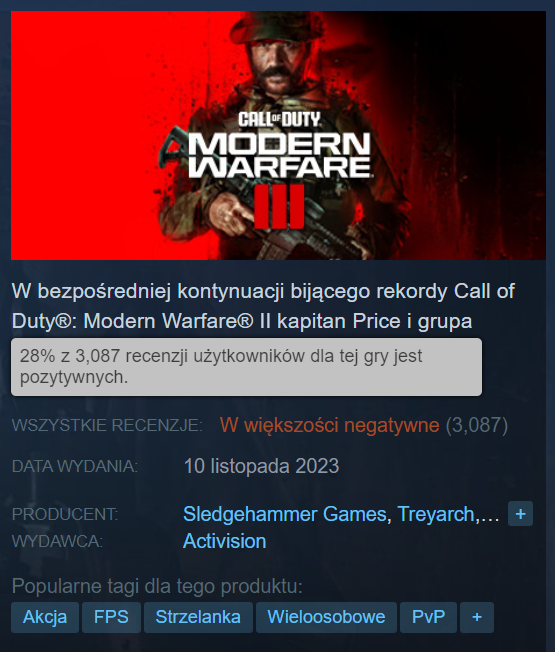Open W większości negatywne review summary
This screenshot has width=555, height=652.
pos(329,425)
